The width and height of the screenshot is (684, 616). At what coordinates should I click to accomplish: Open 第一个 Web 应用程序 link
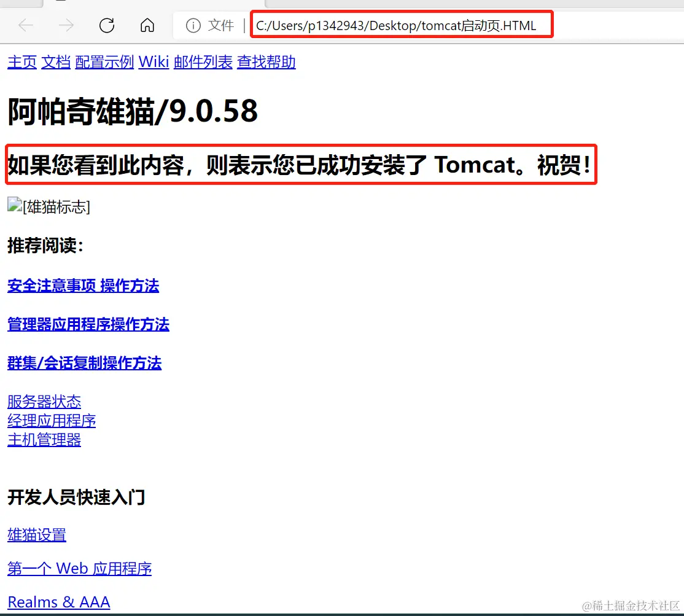tap(79, 569)
